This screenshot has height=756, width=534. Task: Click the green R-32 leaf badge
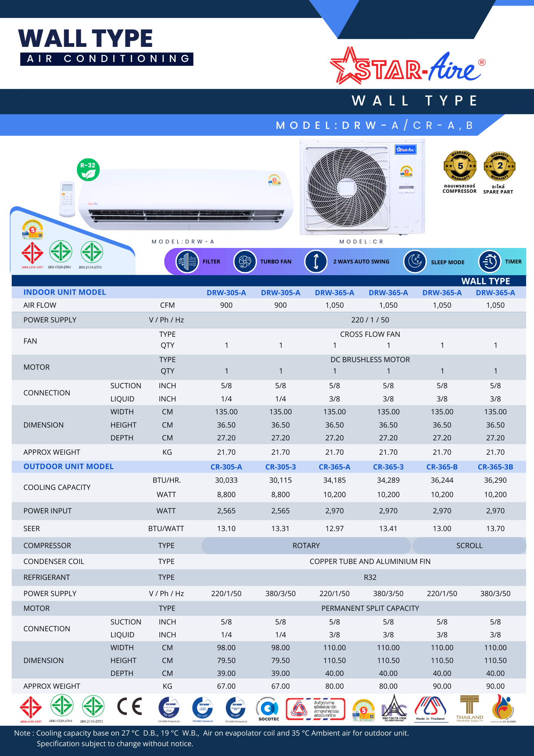tap(88, 170)
